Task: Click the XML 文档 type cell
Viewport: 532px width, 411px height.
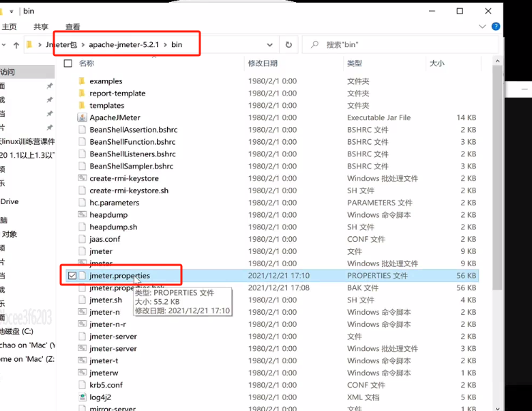Action: (x=363, y=397)
